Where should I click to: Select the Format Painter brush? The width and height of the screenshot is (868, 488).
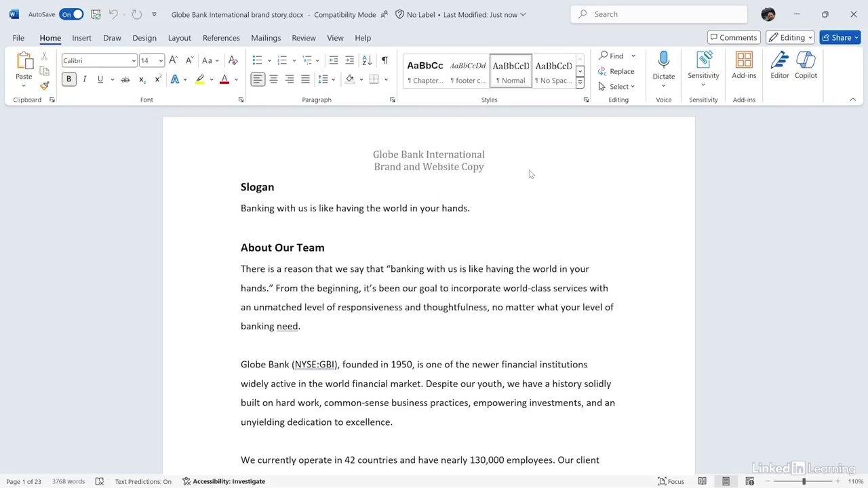pyautogui.click(x=44, y=85)
